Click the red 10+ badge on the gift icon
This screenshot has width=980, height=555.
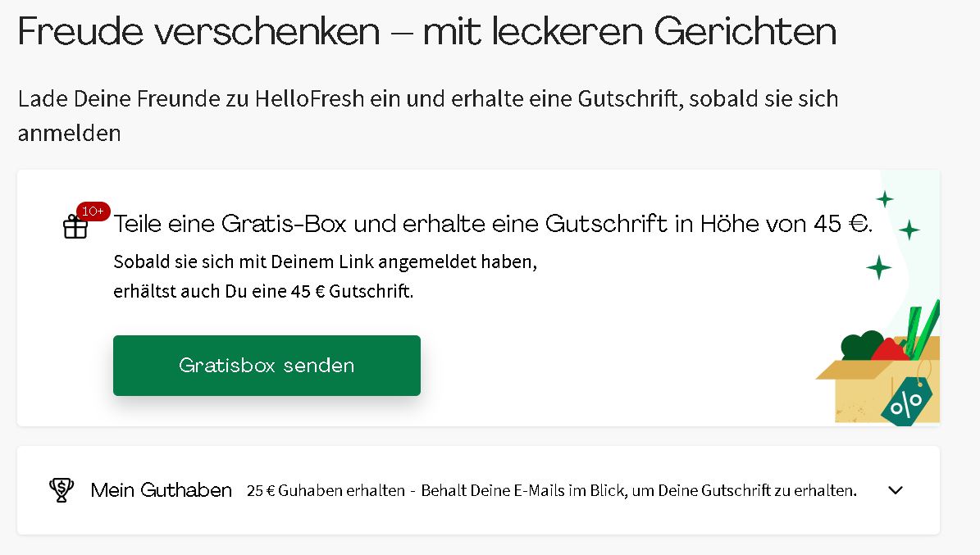click(x=92, y=211)
